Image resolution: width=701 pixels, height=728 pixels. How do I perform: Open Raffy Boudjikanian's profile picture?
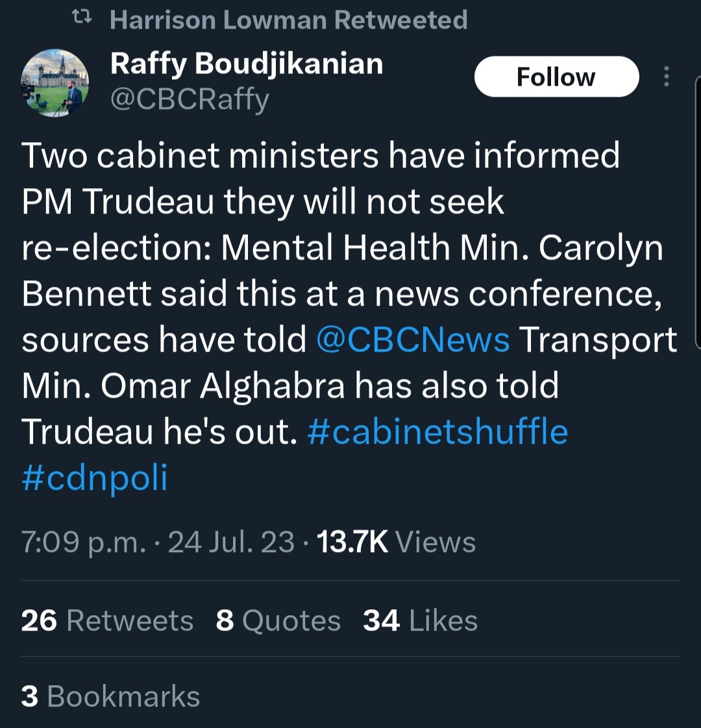pos(55,83)
